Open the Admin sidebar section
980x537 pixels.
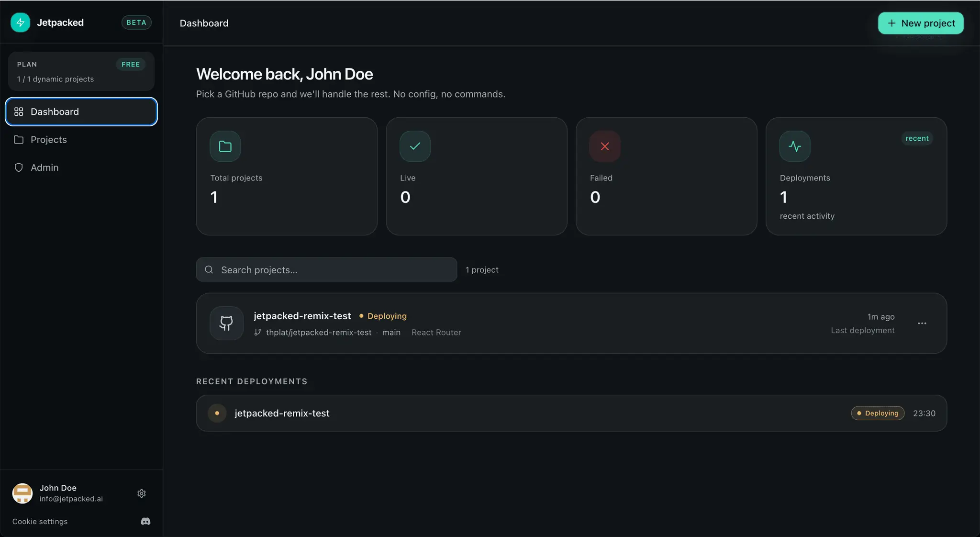(81, 168)
